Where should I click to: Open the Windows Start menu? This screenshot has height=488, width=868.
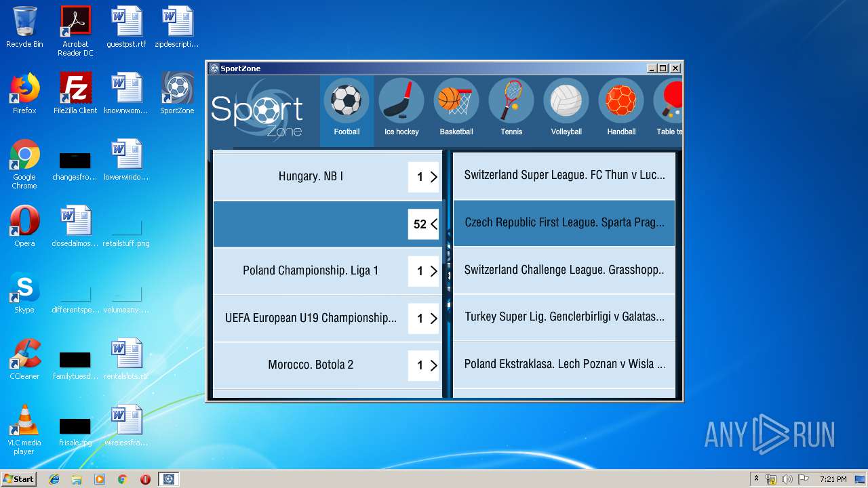(x=18, y=479)
